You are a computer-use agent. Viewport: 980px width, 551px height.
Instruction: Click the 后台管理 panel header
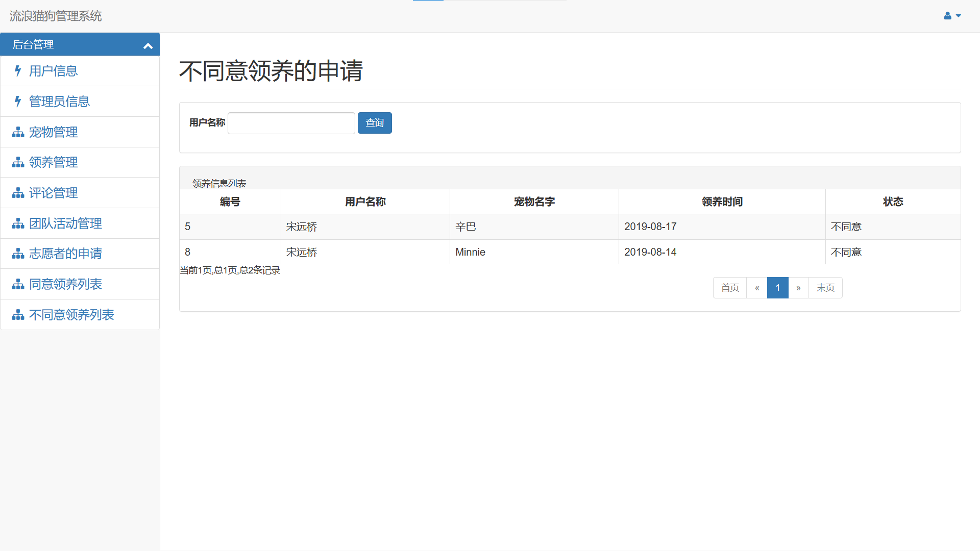point(33,44)
